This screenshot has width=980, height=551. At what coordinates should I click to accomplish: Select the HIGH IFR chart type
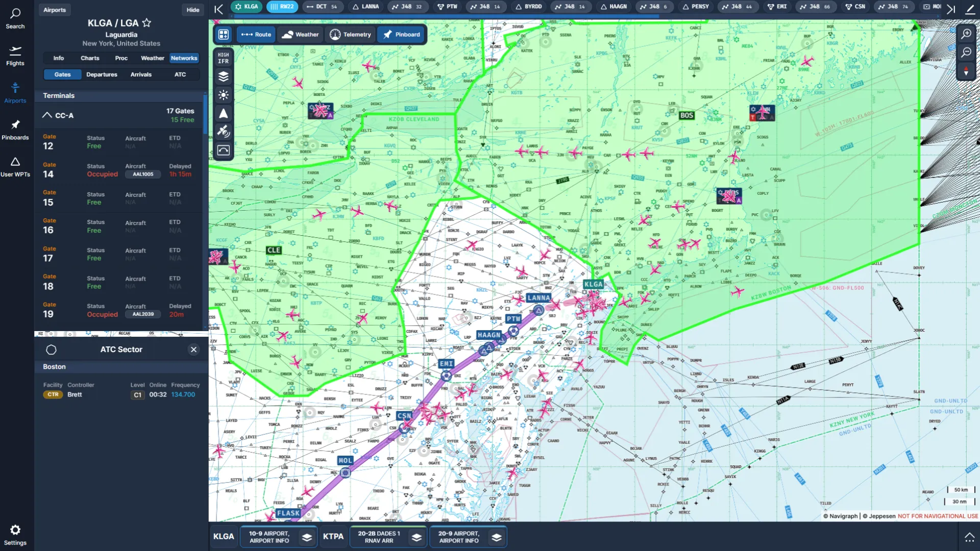click(224, 58)
